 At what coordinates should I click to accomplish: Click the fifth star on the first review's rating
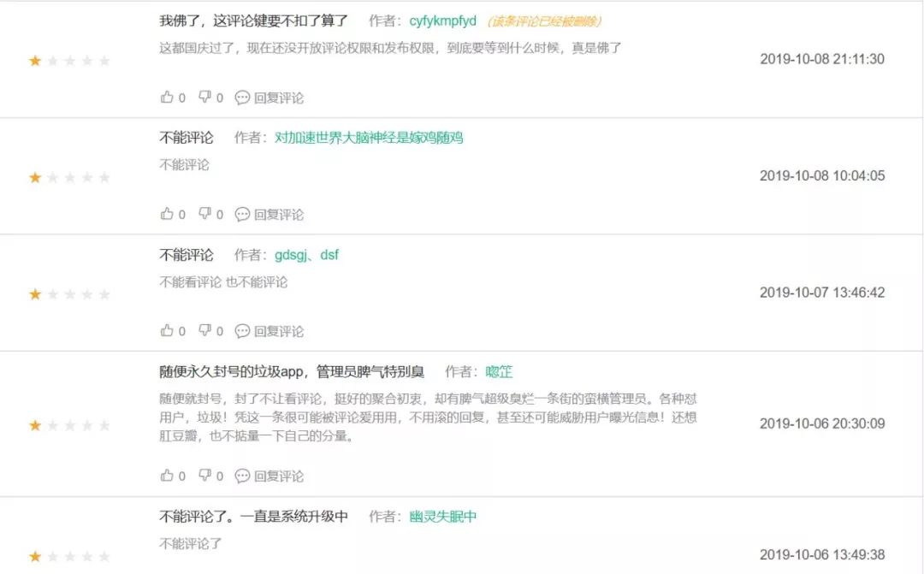pyautogui.click(x=105, y=60)
